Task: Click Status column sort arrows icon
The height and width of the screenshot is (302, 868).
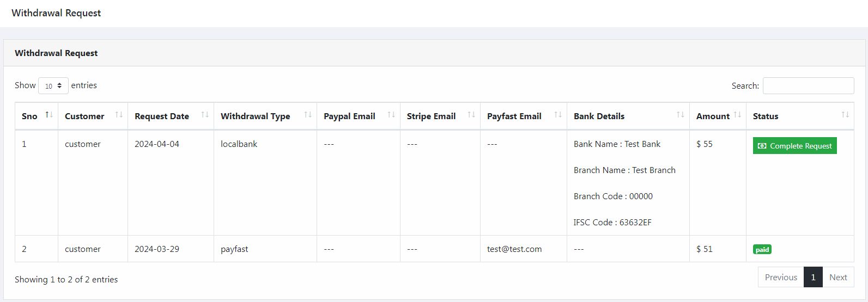Action: point(845,115)
